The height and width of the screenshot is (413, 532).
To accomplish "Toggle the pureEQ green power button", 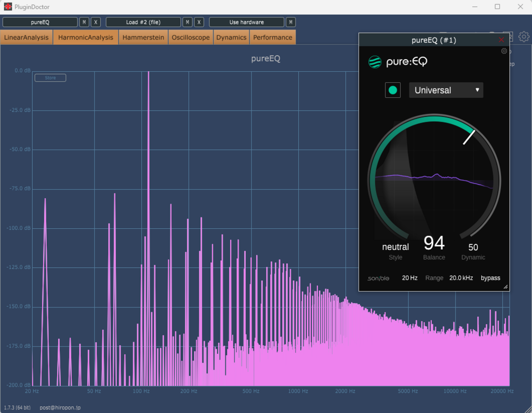I will (393, 90).
